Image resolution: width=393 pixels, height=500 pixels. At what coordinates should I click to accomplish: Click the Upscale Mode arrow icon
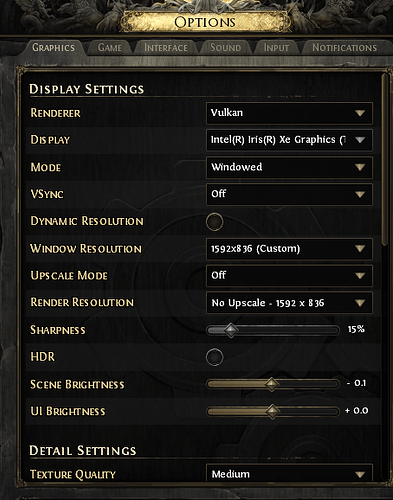pyautogui.click(x=360, y=276)
